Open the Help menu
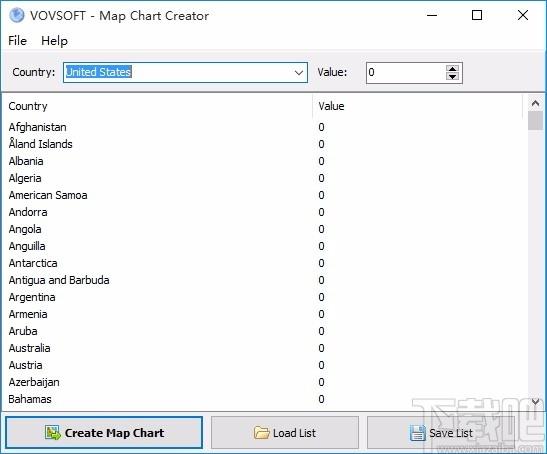Screen dimensions: 547x454 point(54,41)
